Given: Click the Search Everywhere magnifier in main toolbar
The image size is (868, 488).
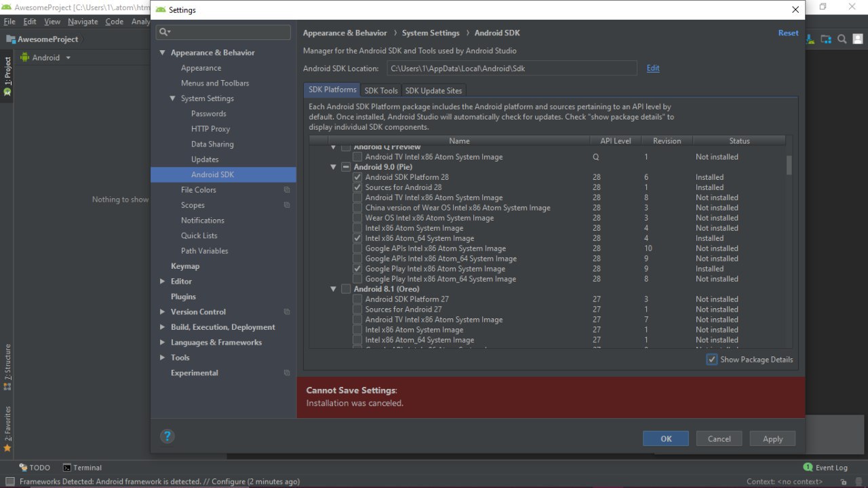Looking at the screenshot, I should (x=842, y=39).
